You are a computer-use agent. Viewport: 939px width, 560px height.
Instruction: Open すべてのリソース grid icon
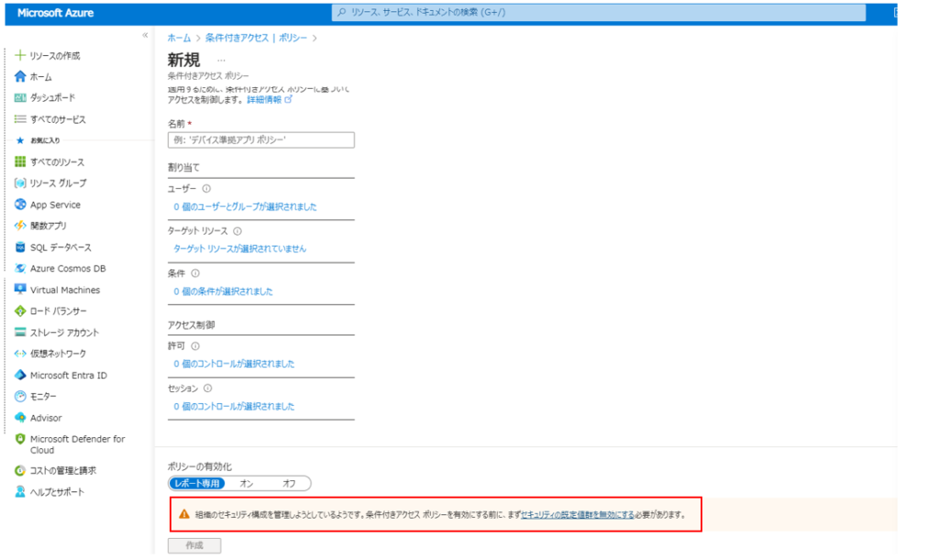tap(20, 161)
